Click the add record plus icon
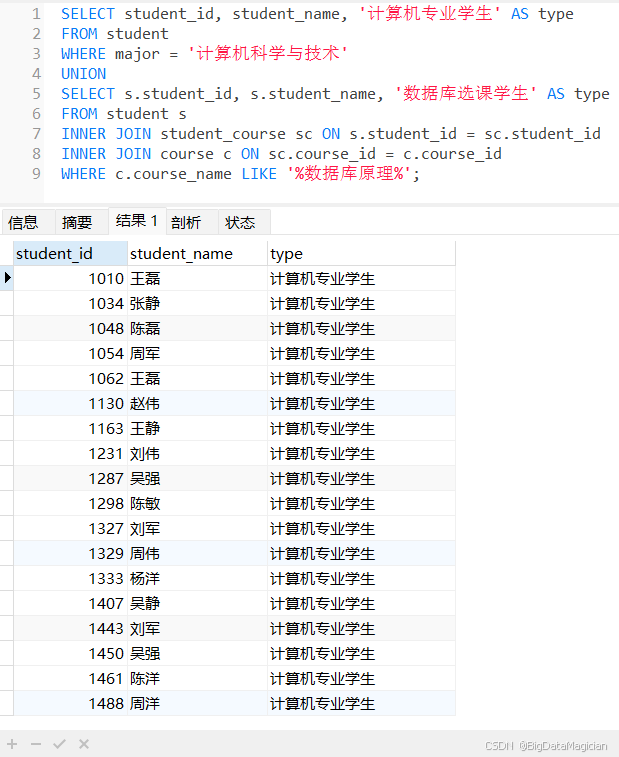This screenshot has width=619, height=757. (x=12, y=744)
